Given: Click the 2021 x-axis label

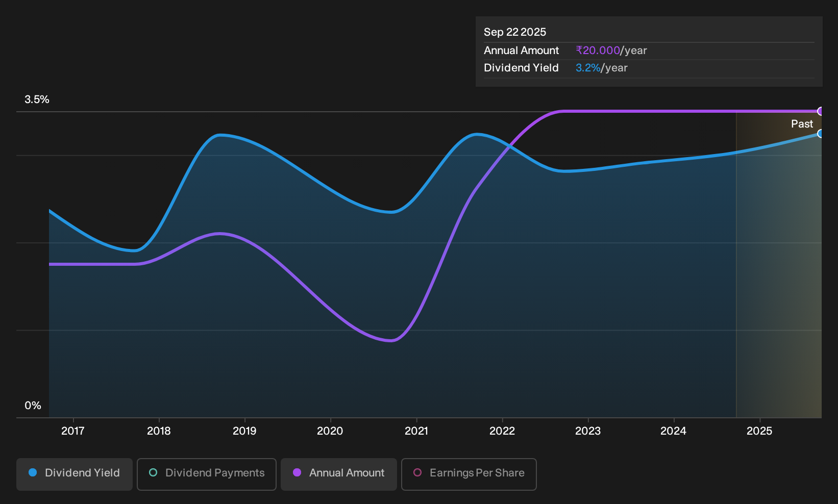Looking at the screenshot, I should pos(416,431).
